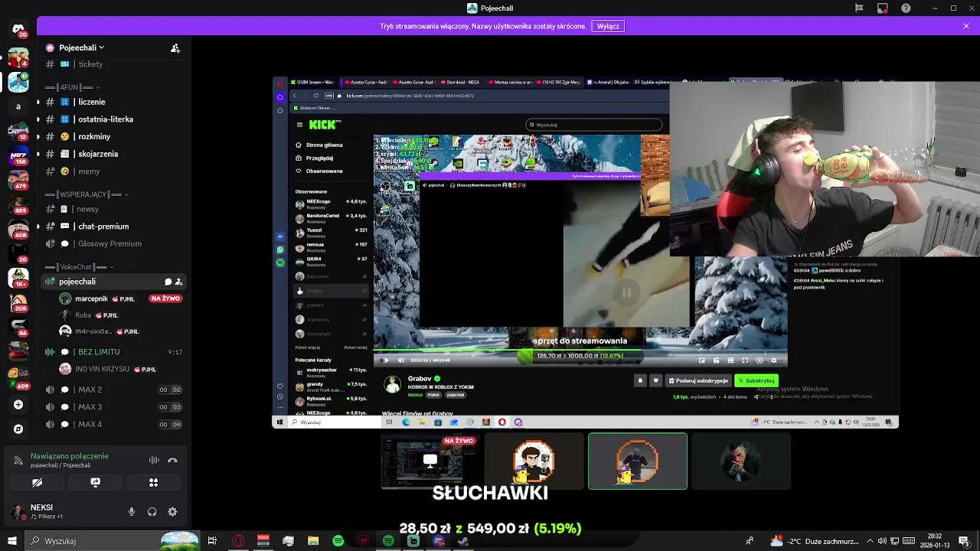This screenshot has width=980, height=551.
Task: Collapse the 4FUN channel category
Action: (x=73, y=87)
